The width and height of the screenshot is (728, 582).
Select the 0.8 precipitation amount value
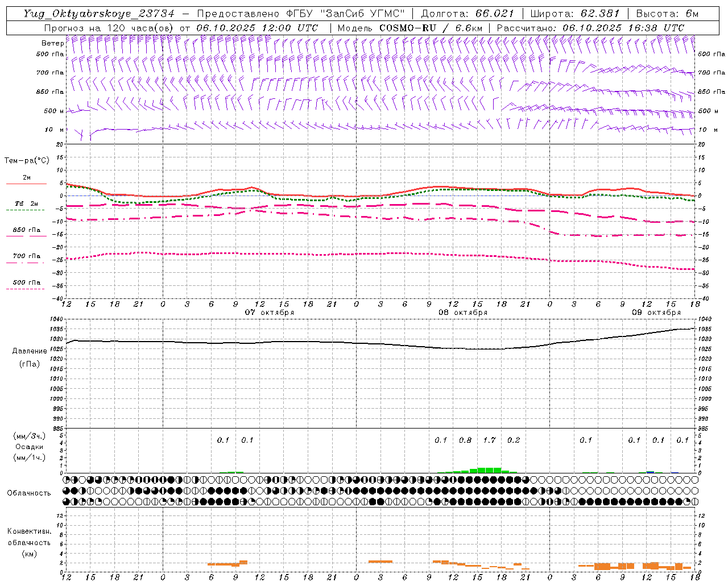coord(465,440)
